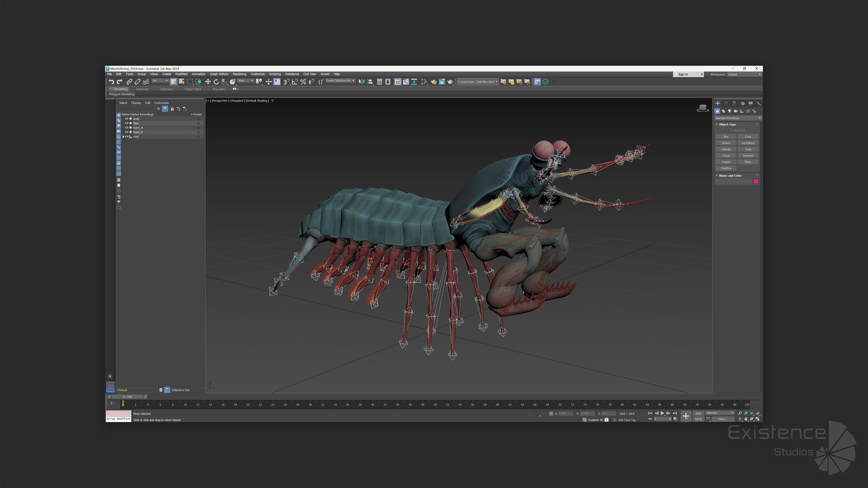The image size is (868, 488).
Task: Click the Teapot primitive button
Action: point(726,162)
